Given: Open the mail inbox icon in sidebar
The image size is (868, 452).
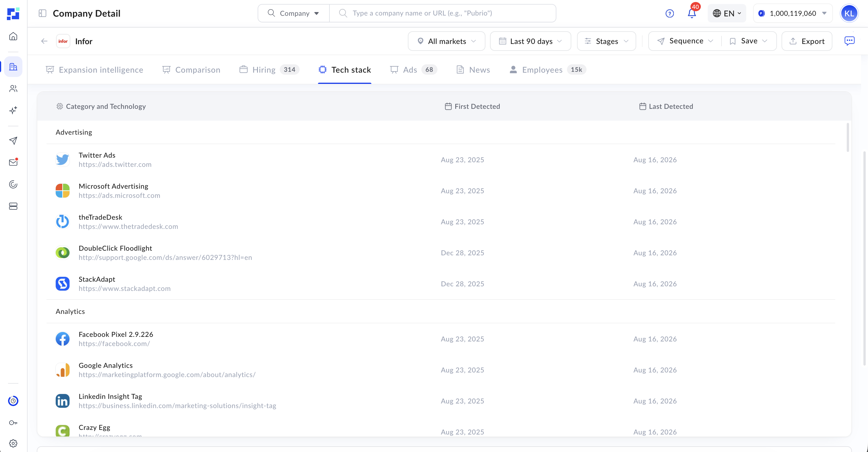Looking at the screenshot, I should pos(13,162).
